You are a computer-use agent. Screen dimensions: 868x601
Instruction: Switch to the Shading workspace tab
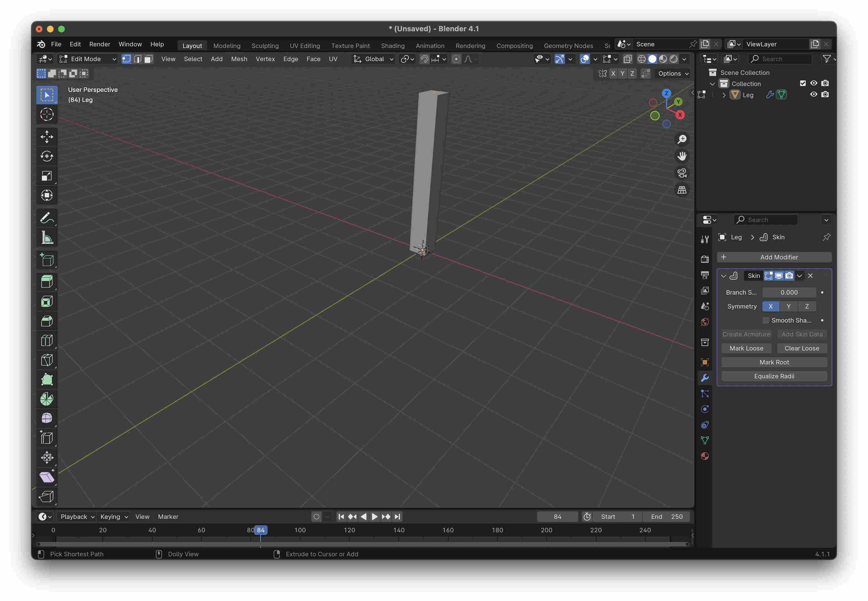tap(393, 46)
